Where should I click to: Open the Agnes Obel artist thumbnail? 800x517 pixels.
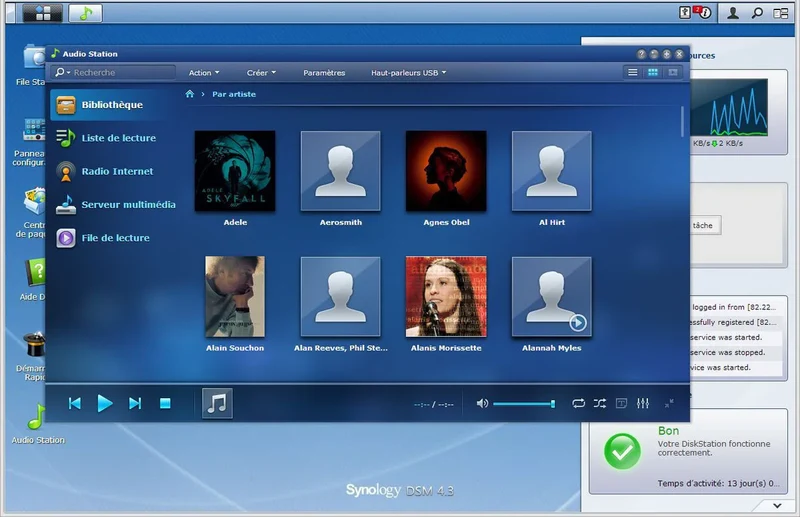pos(446,170)
